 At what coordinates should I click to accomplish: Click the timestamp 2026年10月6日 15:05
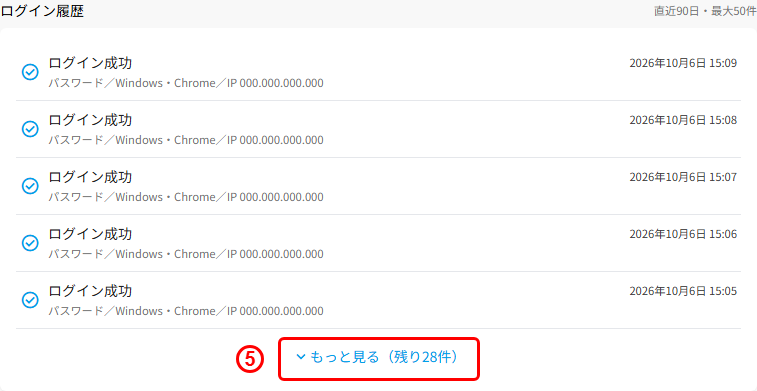click(683, 292)
